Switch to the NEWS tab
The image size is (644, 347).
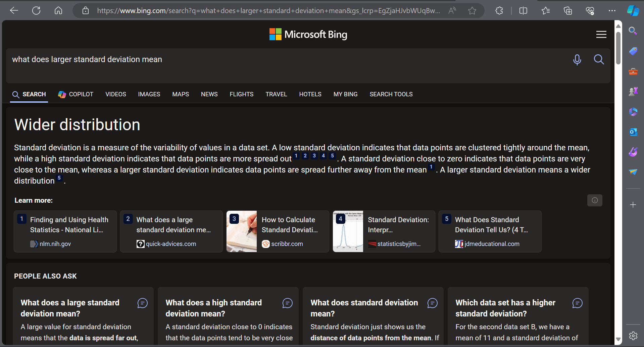point(209,94)
